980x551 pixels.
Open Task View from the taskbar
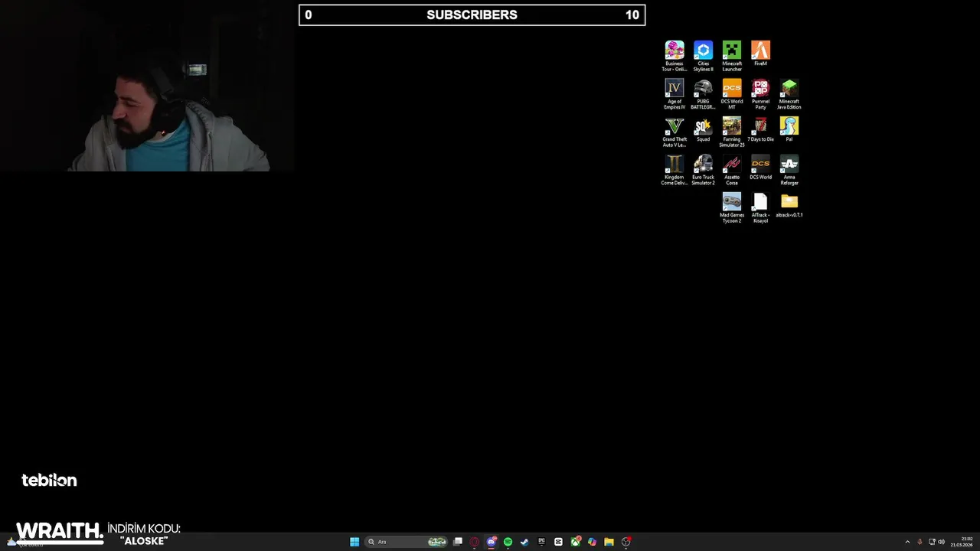tap(458, 542)
